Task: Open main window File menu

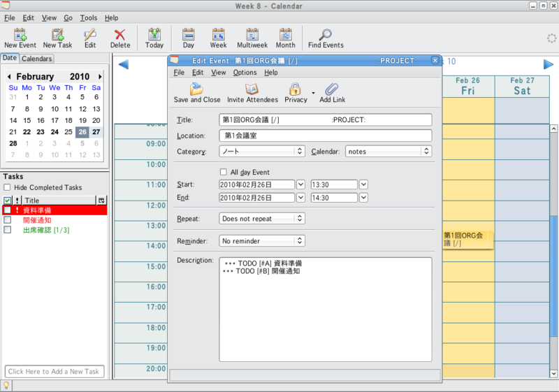Action: [x=10, y=18]
